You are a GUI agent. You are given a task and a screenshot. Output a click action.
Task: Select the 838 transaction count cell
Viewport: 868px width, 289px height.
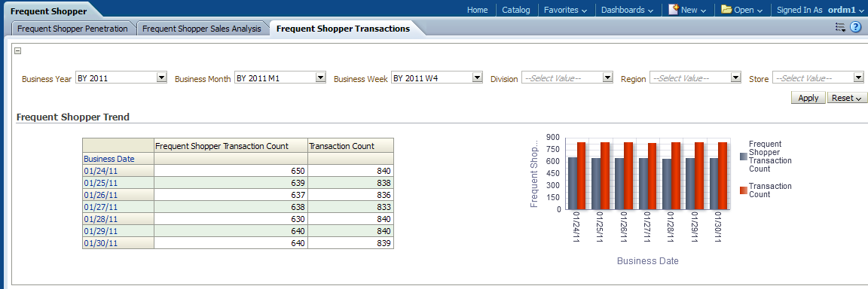pos(350,183)
